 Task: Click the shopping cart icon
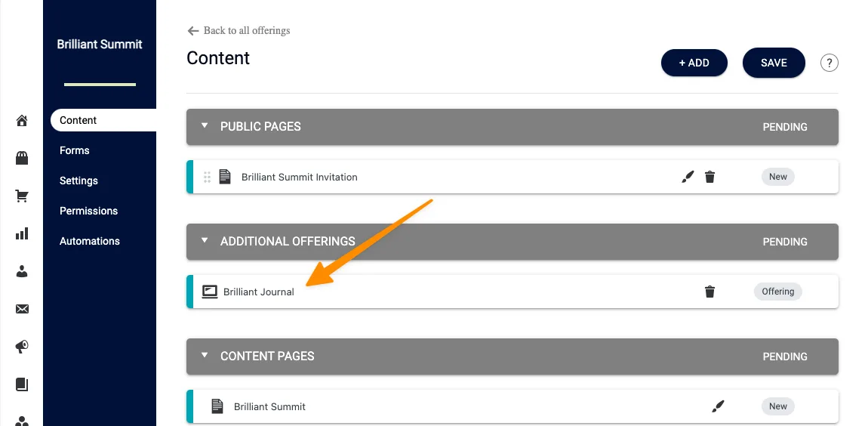point(22,196)
